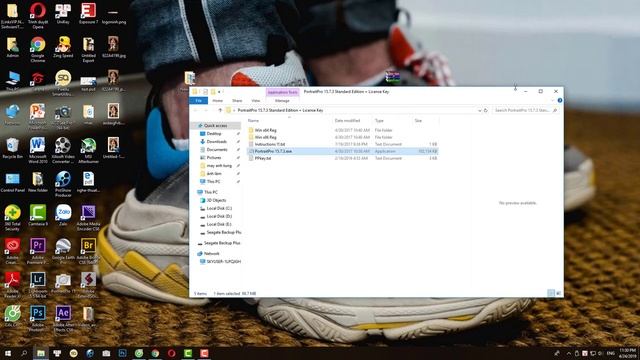
Task: Select the Camtasia 9 desktop shortcut
Action: coord(38,216)
